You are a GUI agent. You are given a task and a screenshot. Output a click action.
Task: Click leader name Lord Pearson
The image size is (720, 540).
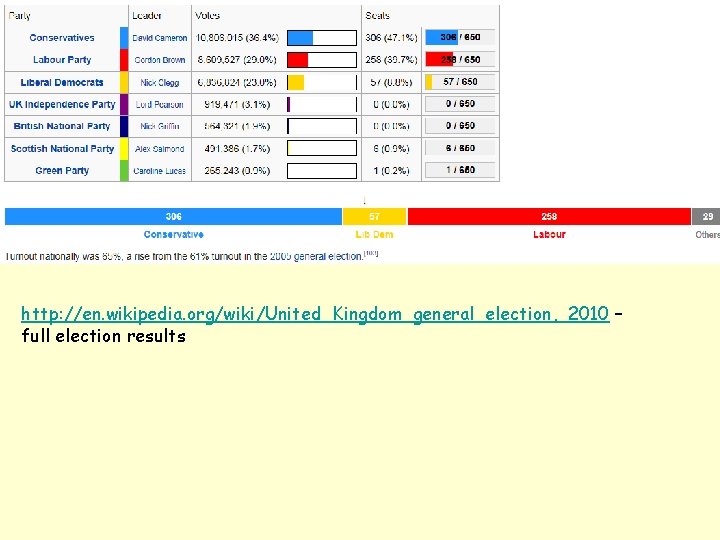[160, 105]
